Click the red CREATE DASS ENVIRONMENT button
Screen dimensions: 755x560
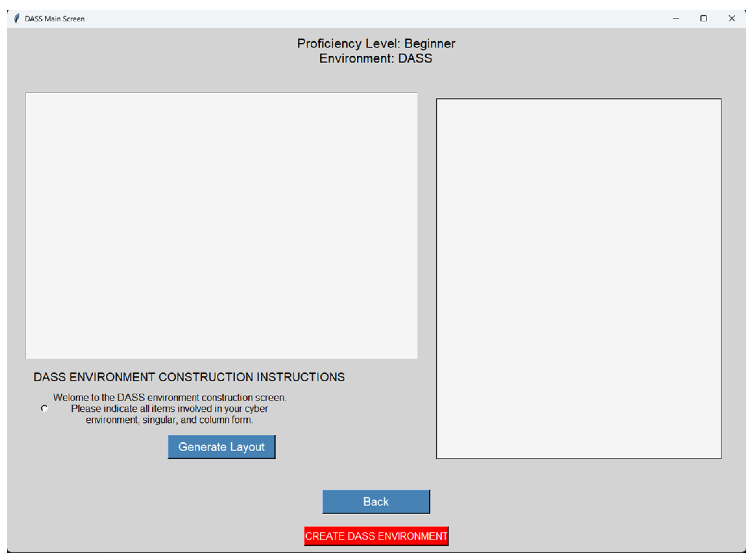tap(376, 536)
